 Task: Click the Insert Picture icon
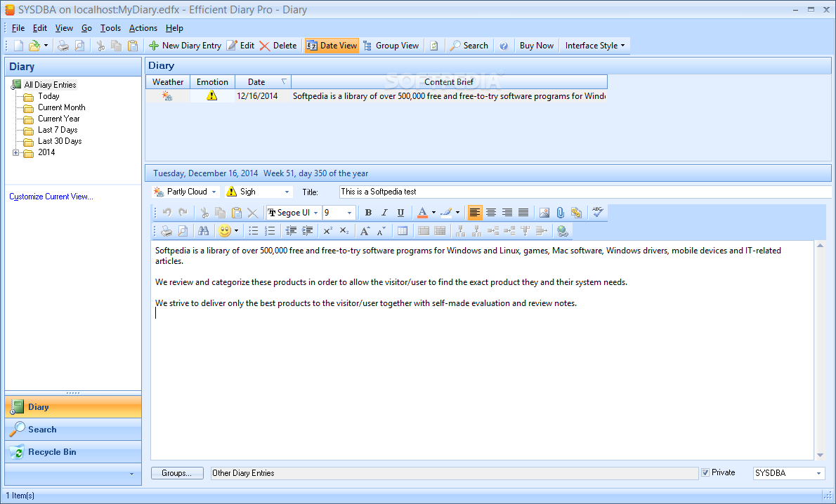[x=544, y=213]
